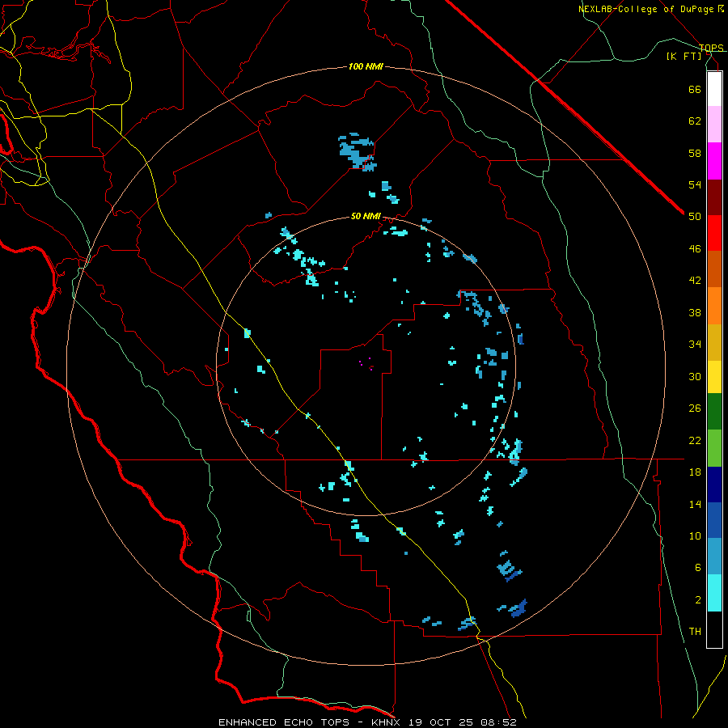Screen dimensions: 728x728
Task: Click the light pink legend swatch
Action: 714,125
